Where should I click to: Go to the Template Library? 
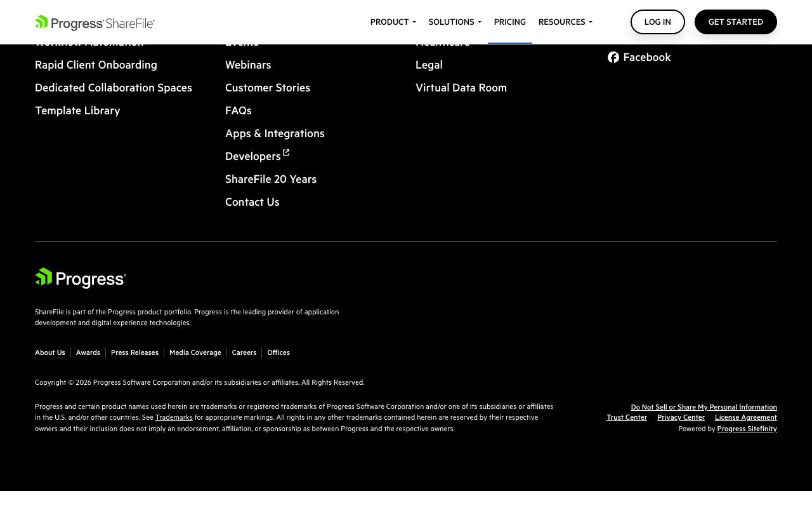coord(77,110)
